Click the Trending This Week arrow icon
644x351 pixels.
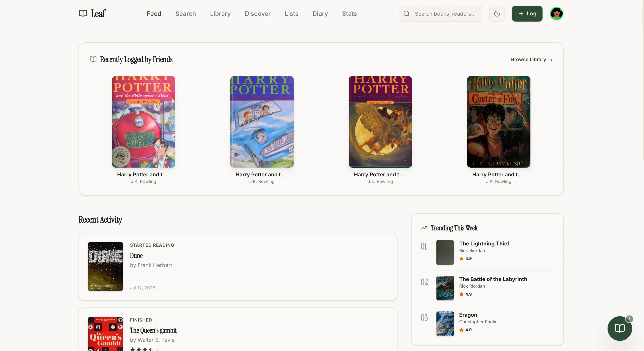424,228
